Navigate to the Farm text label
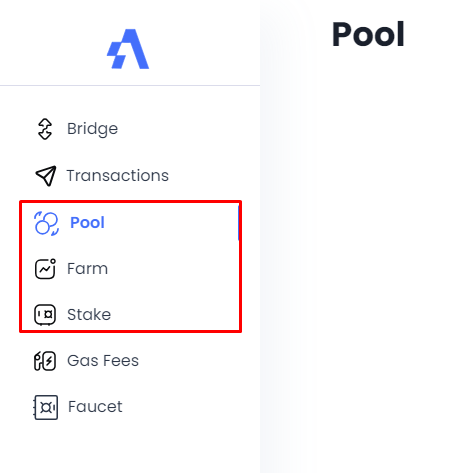The width and height of the screenshot is (465, 473). [x=87, y=269]
